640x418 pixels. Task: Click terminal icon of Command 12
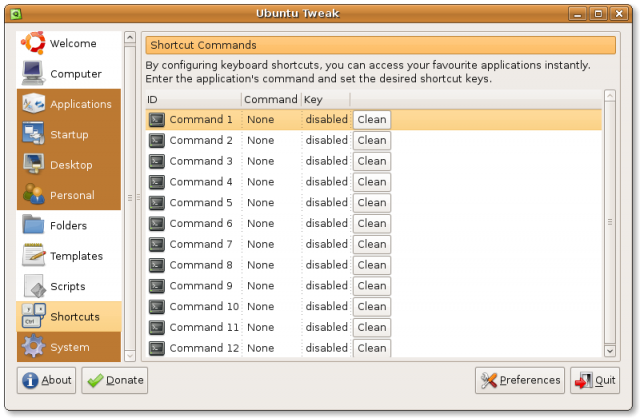157,348
